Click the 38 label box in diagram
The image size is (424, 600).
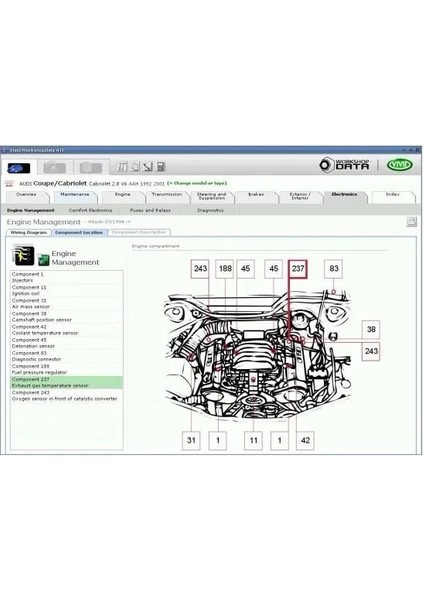[371, 329]
